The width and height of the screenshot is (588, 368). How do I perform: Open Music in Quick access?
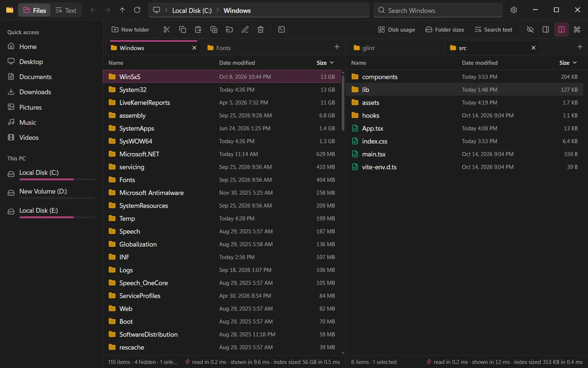[x=51, y=122]
